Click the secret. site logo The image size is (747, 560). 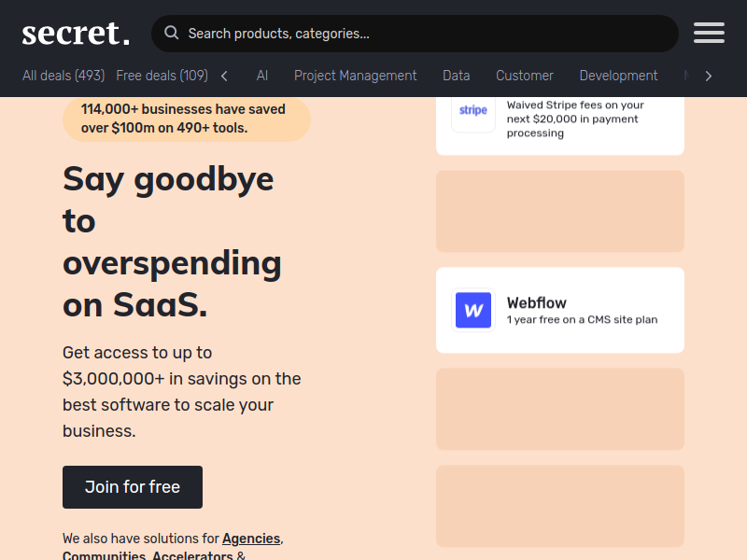[76, 34]
